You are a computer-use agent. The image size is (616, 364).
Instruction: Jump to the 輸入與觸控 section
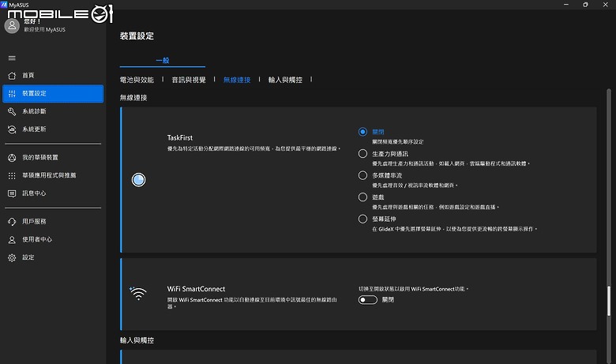285,80
